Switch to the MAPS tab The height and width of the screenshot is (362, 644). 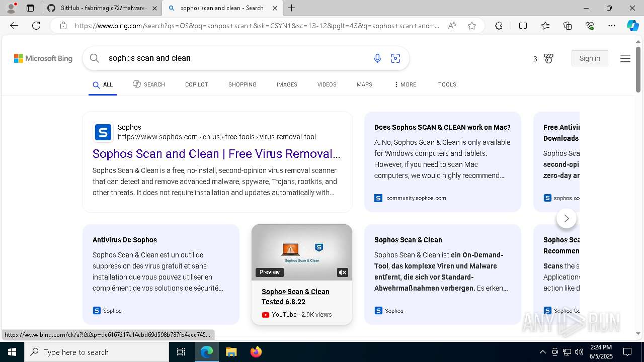click(x=364, y=84)
